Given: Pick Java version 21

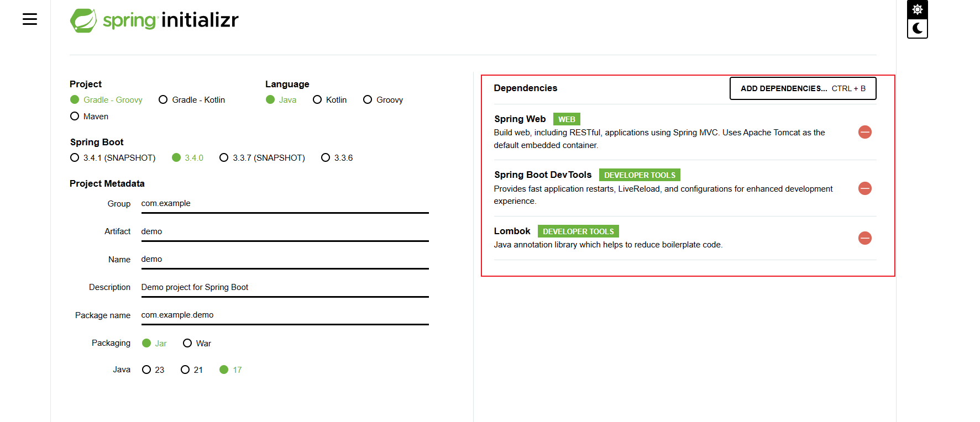Looking at the screenshot, I should (192, 370).
